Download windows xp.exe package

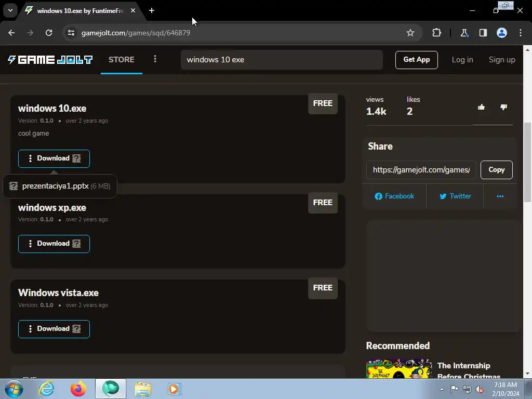pos(54,244)
